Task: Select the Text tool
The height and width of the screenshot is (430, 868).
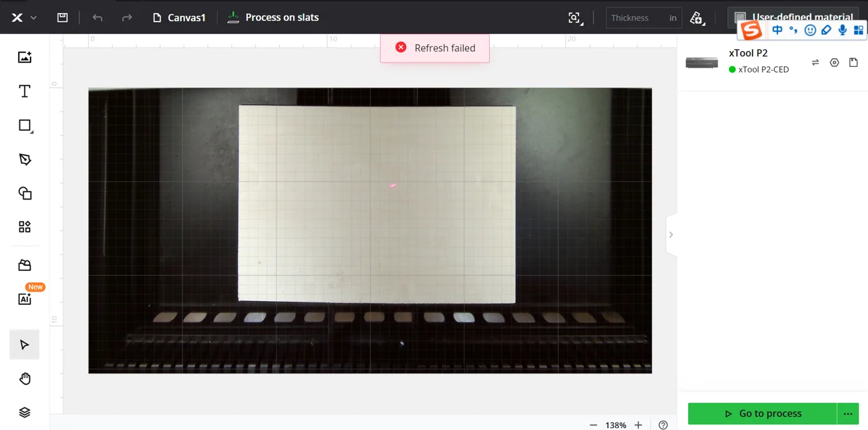Action: pyautogui.click(x=25, y=92)
